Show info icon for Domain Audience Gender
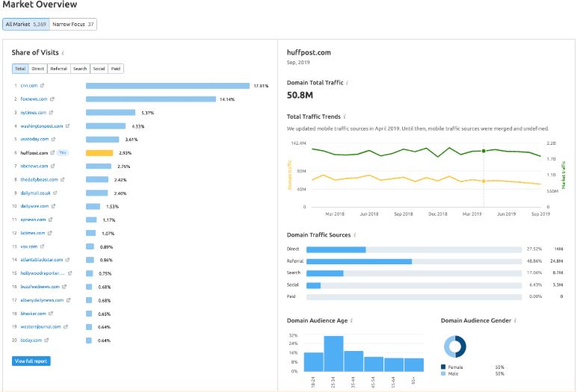The image size is (577, 392). (515, 320)
